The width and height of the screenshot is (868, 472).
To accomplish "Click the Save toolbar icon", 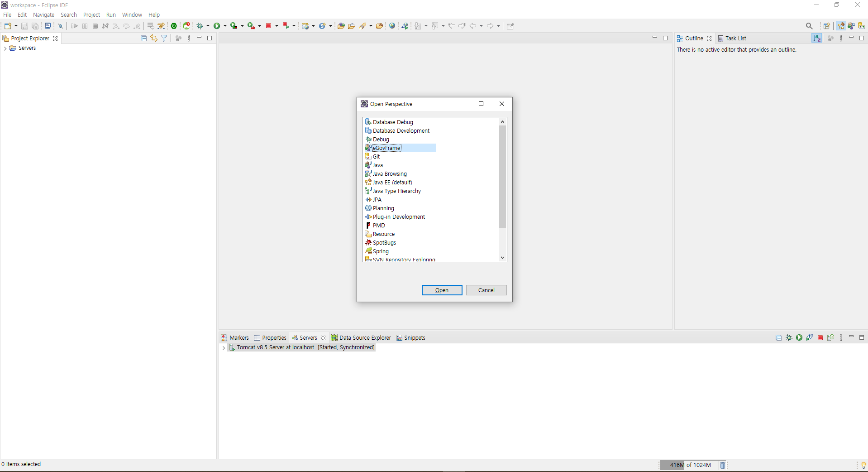I will click(x=24, y=26).
